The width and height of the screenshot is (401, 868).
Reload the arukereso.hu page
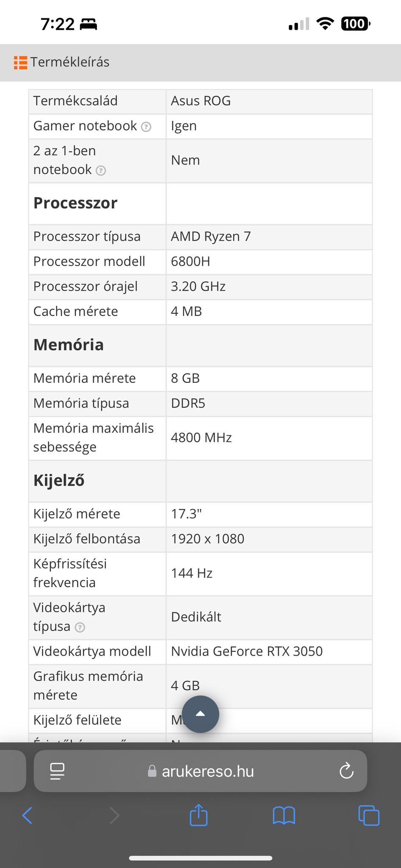pos(346,771)
